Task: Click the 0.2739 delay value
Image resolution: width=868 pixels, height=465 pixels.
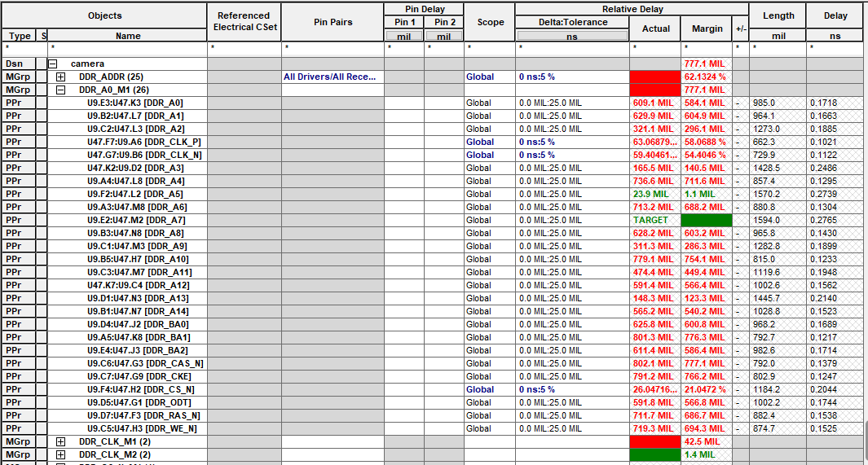Action: click(x=824, y=194)
